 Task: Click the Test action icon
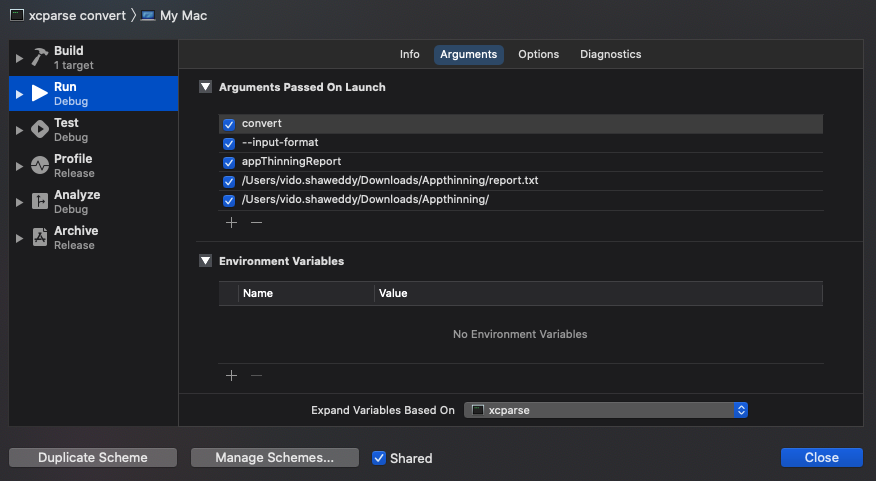pyautogui.click(x=40, y=129)
